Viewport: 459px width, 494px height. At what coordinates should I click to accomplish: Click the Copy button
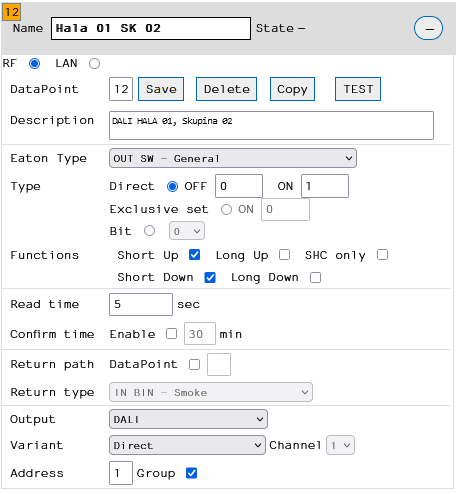coord(292,89)
